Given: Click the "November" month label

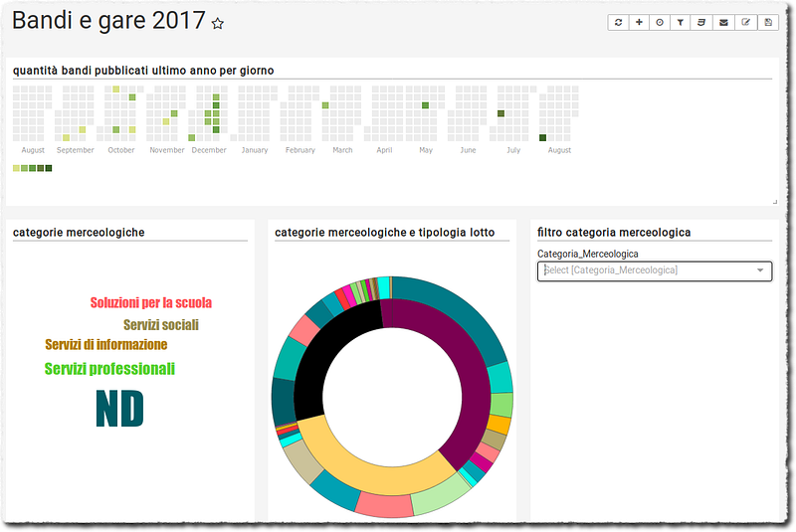Looking at the screenshot, I should (167, 150).
